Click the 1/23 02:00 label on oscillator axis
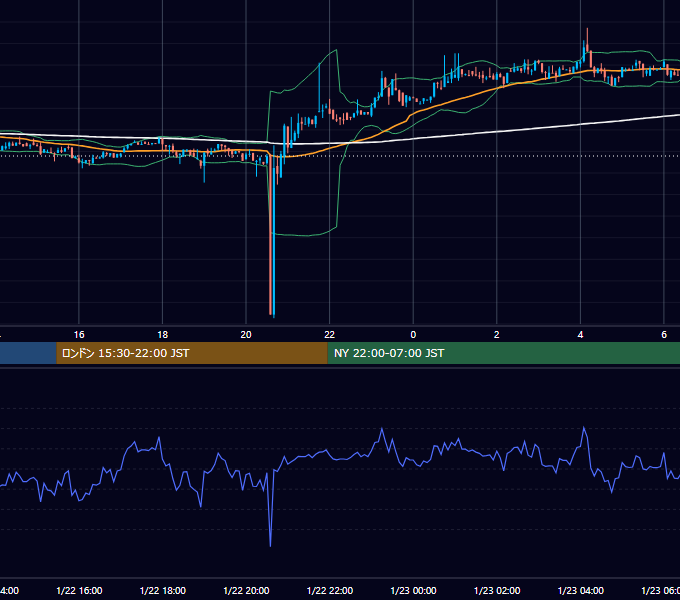 497,590
